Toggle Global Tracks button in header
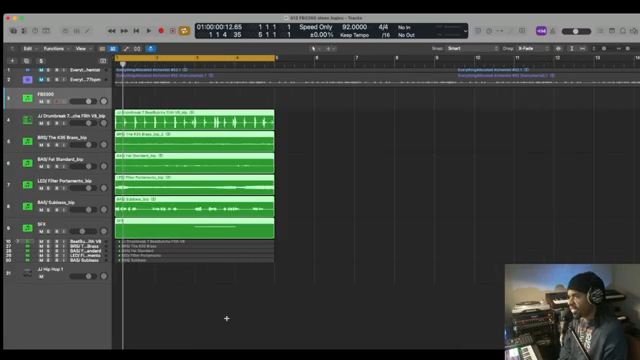 click(103, 61)
